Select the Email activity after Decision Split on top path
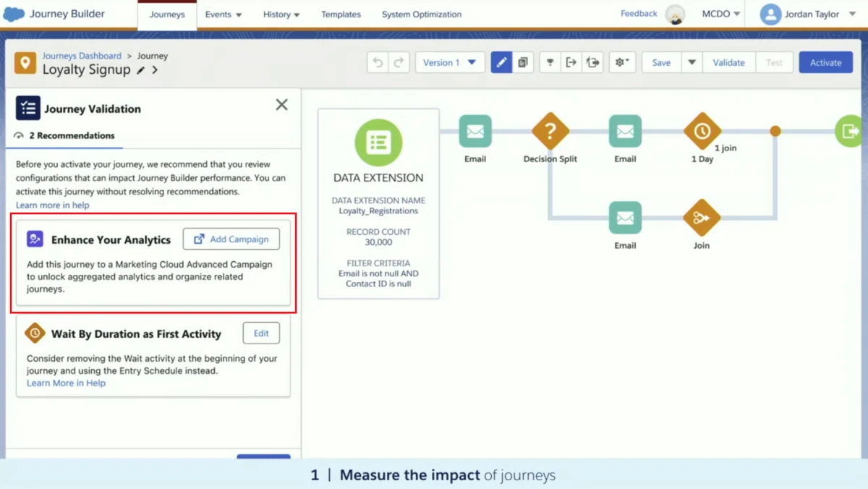Image resolution: width=868 pixels, height=489 pixels. [x=625, y=131]
